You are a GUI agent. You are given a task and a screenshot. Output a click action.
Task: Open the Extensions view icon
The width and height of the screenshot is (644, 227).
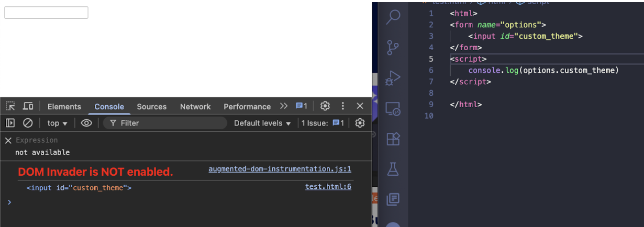[393, 139]
